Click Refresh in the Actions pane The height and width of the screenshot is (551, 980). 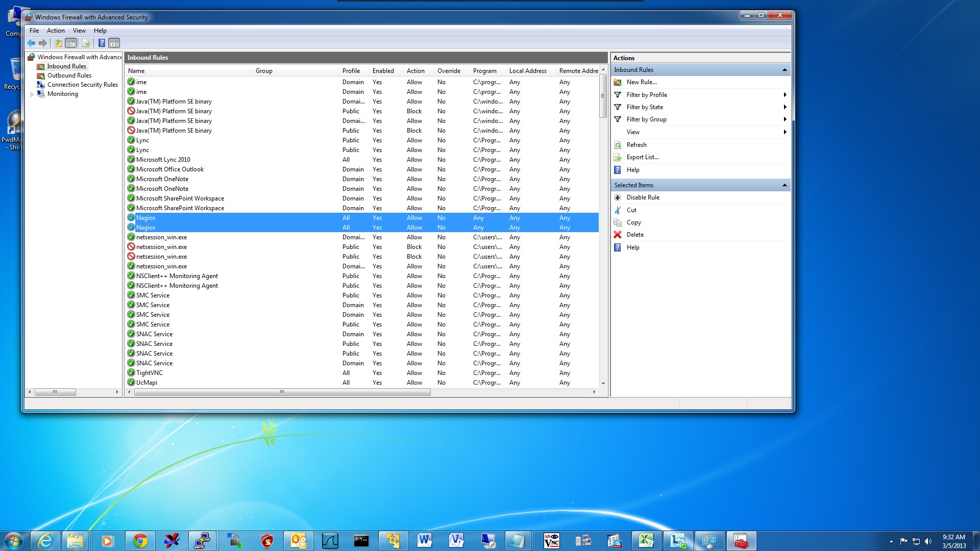(x=636, y=145)
